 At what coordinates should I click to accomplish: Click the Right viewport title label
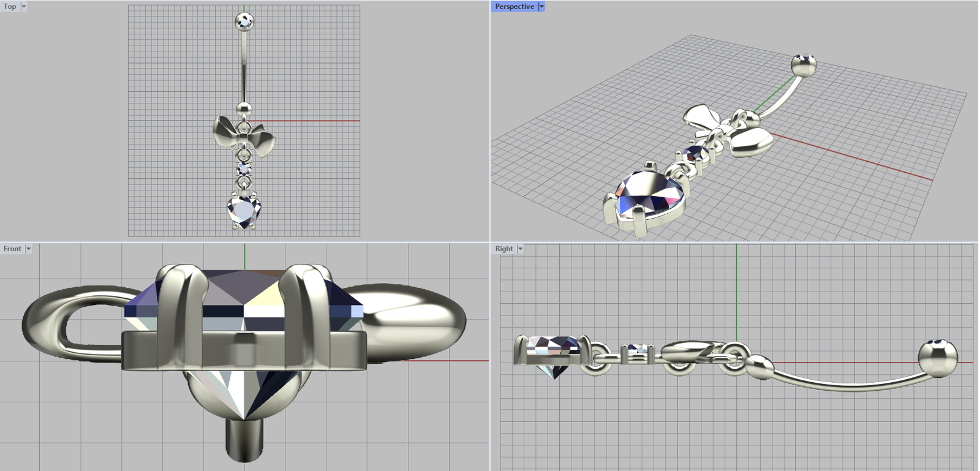[504, 249]
